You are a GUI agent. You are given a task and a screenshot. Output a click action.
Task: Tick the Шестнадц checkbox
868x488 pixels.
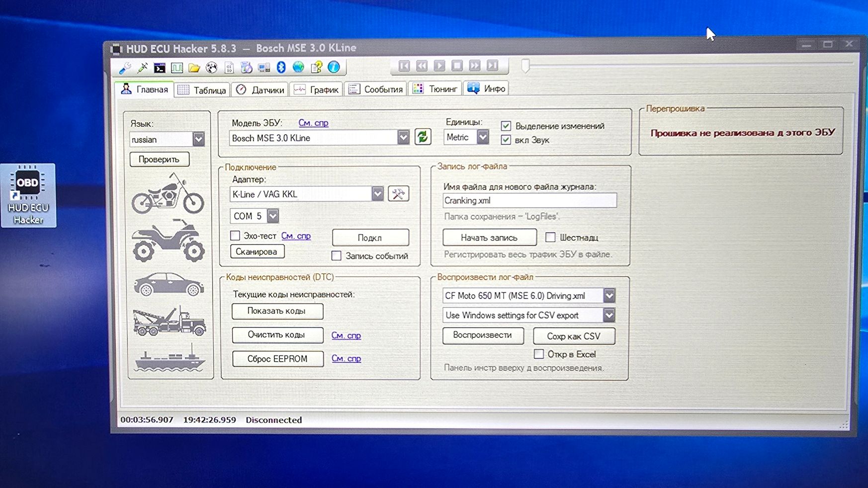coord(550,237)
